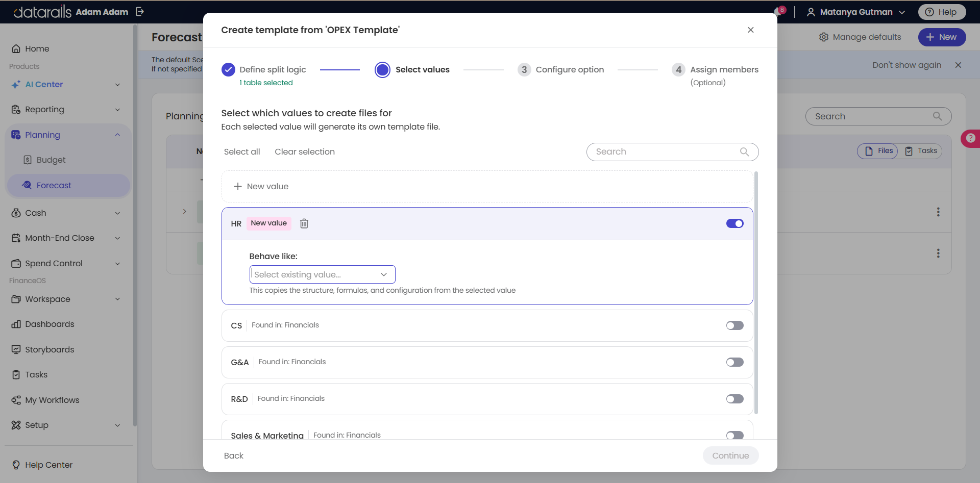This screenshot has width=980, height=483.
Task: Collapse the Planning menu chevron
Action: (x=117, y=135)
